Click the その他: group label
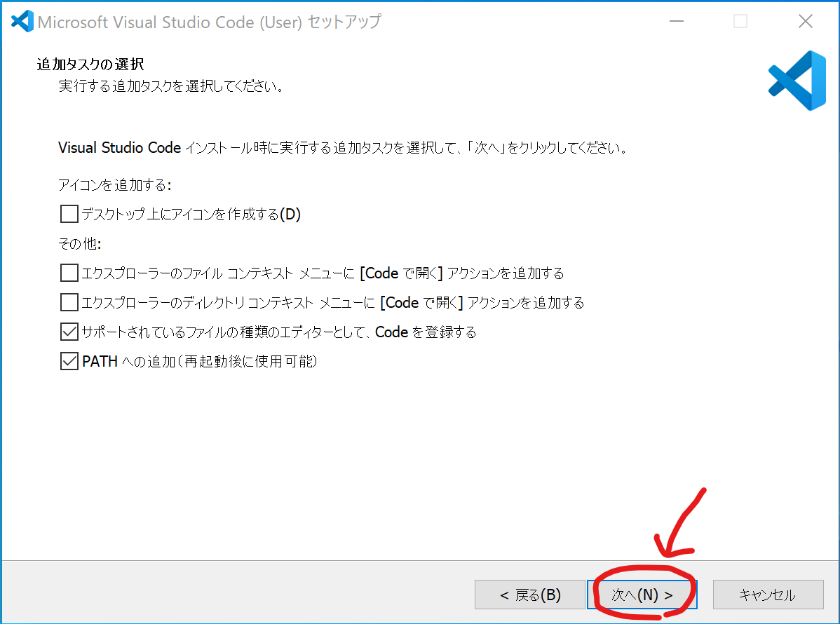This screenshot has height=624, width=840. 80,244
